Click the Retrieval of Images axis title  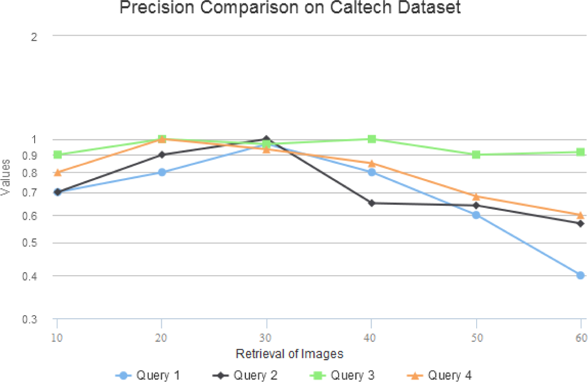pyautogui.click(x=290, y=354)
